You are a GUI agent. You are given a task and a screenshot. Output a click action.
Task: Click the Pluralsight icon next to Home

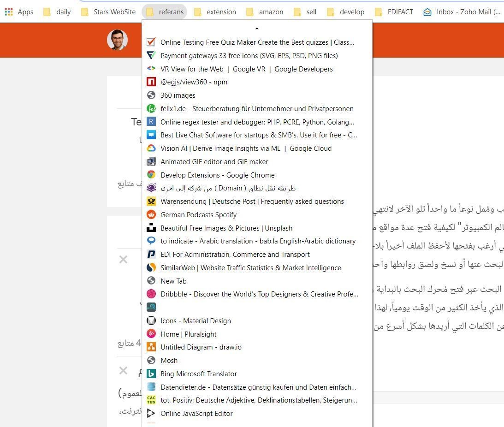pos(151,334)
